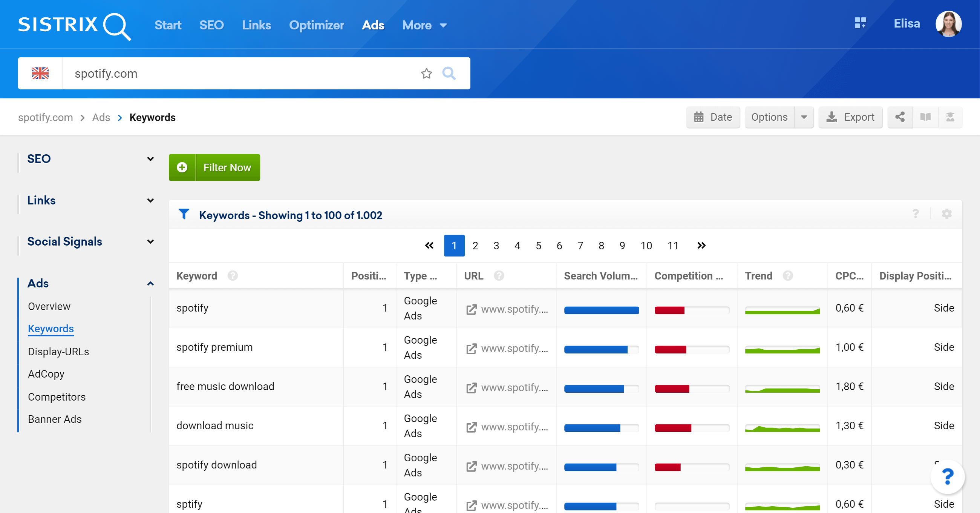
Task: Click the share icon button
Action: tap(900, 117)
